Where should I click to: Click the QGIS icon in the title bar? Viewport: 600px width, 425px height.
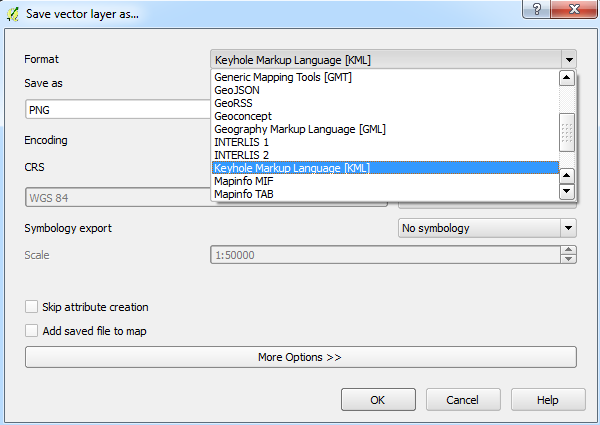coord(13,14)
